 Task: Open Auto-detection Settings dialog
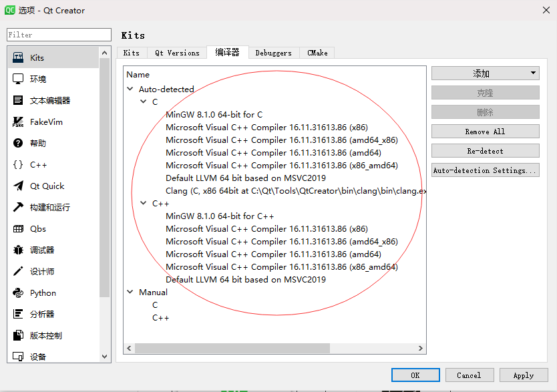pos(486,170)
